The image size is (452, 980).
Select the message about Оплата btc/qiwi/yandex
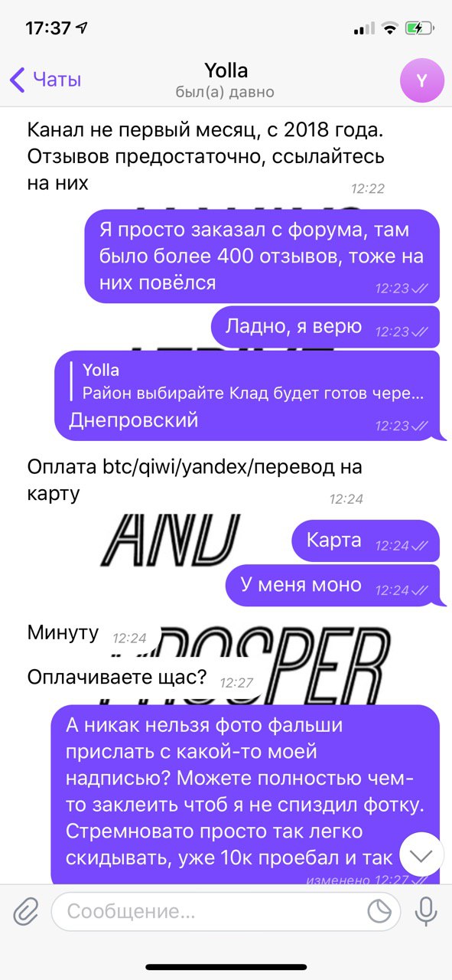(195, 479)
